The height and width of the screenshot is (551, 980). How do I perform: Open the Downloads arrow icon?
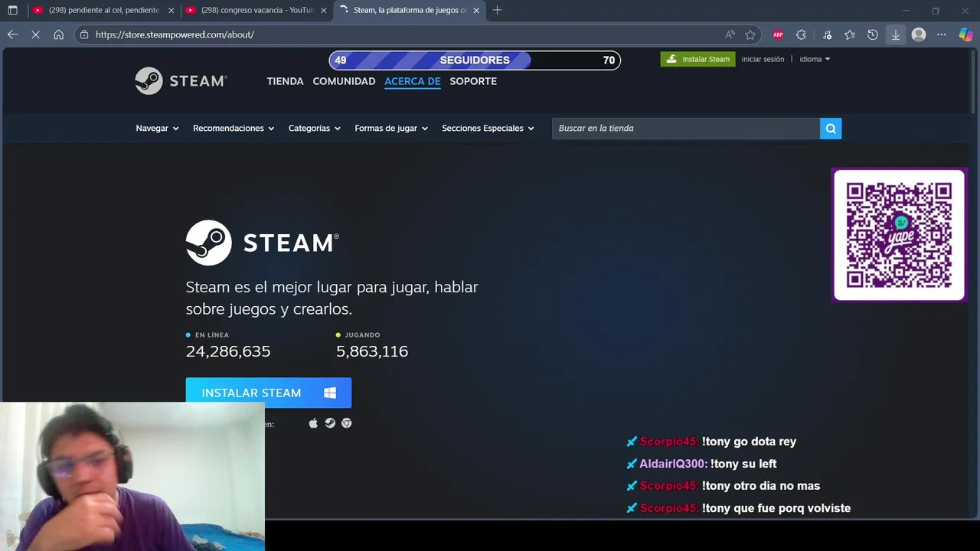pyautogui.click(x=895, y=34)
